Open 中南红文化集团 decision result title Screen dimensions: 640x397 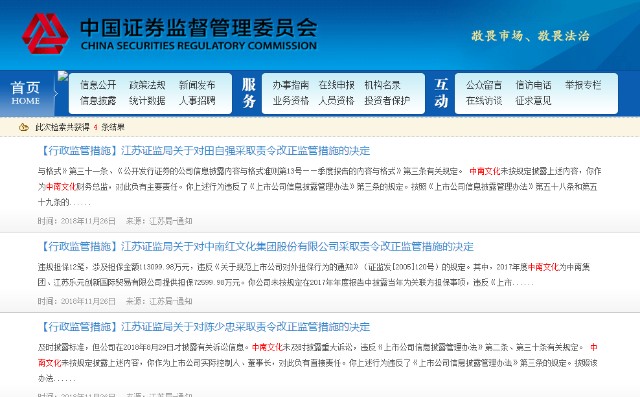tap(256, 246)
